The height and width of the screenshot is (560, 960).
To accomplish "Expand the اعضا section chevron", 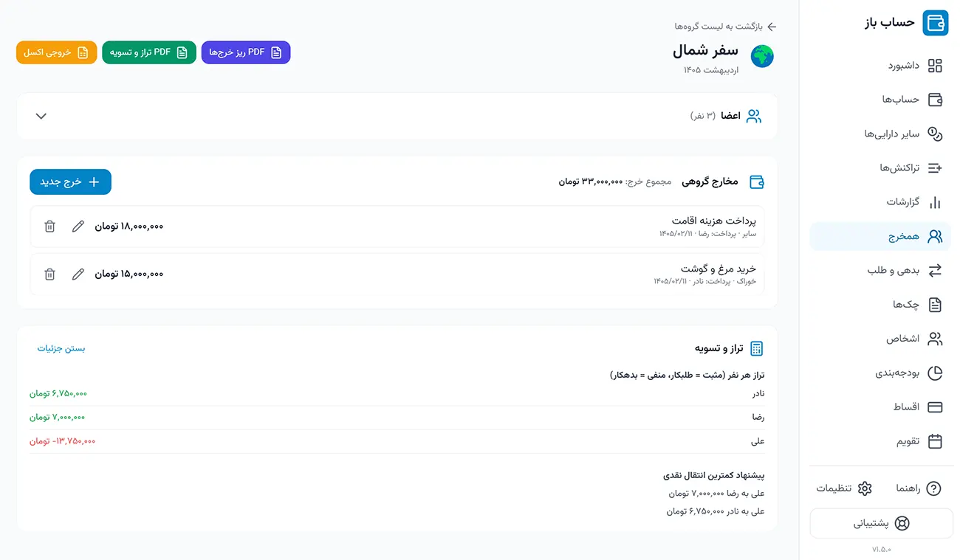I will coord(41,116).
